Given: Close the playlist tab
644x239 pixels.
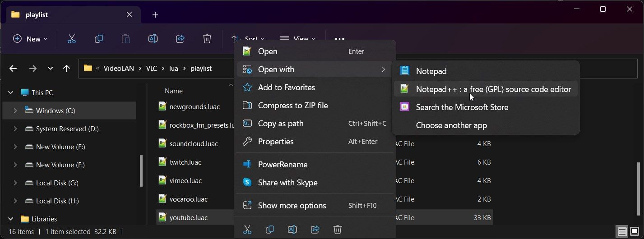Looking at the screenshot, I should 129,14.
